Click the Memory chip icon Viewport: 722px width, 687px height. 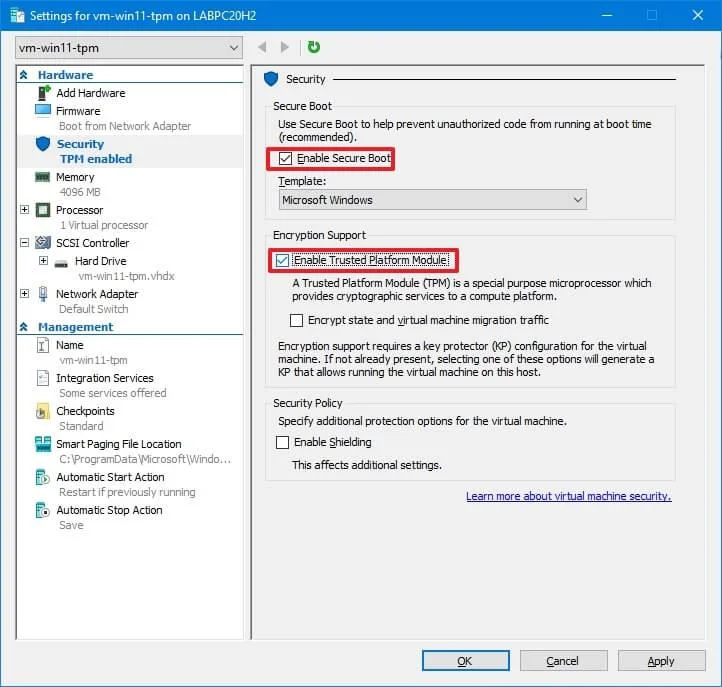coord(42,177)
